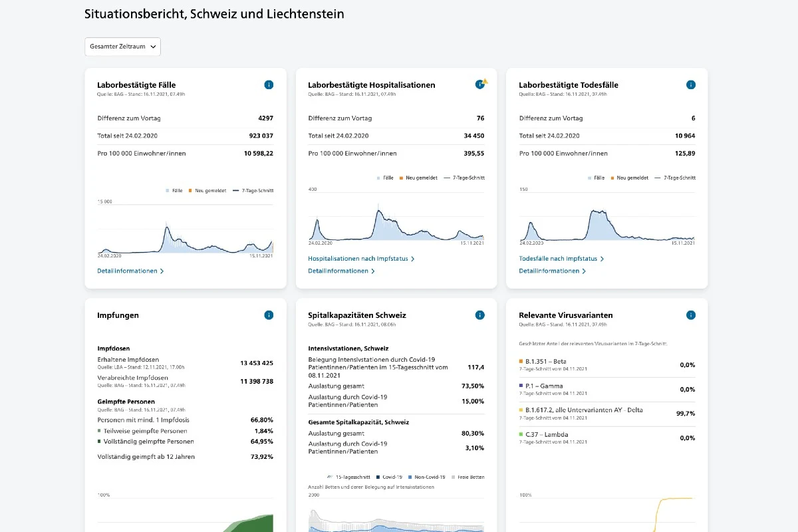Toggle Freie Betten legend entry
The image size is (798, 532).
[x=468, y=477]
